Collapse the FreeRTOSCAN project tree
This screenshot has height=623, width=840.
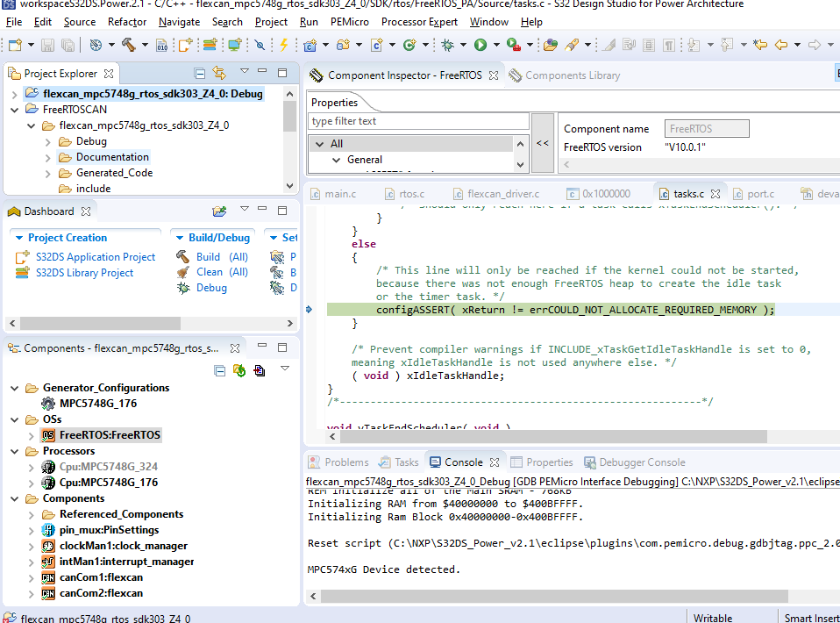[15, 110]
